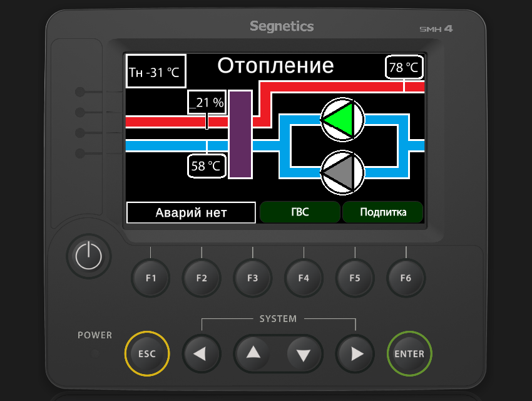Push the F1 function key

pyautogui.click(x=151, y=278)
